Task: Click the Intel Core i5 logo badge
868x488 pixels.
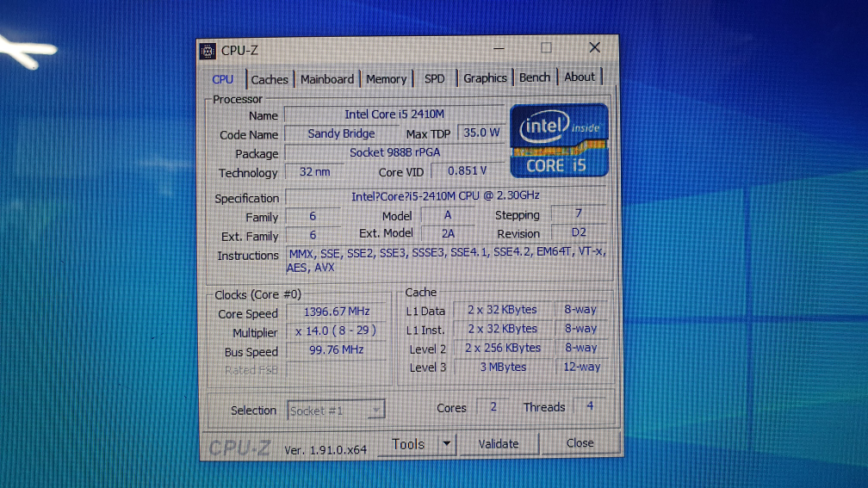Action: tap(559, 140)
